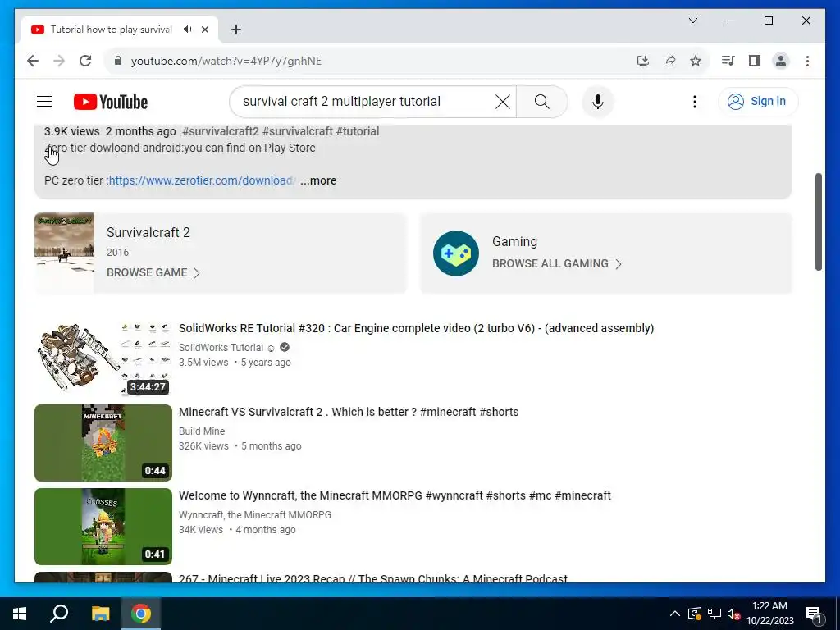Open Minecraft Live 2023 Recap video title

click(373, 578)
